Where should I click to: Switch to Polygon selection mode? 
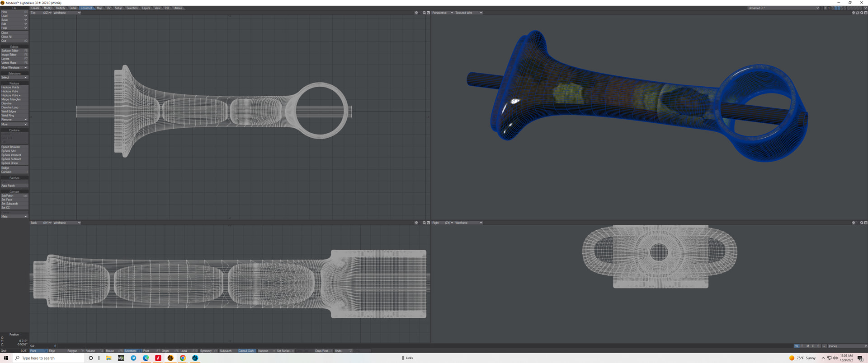pyautogui.click(x=72, y=351)
